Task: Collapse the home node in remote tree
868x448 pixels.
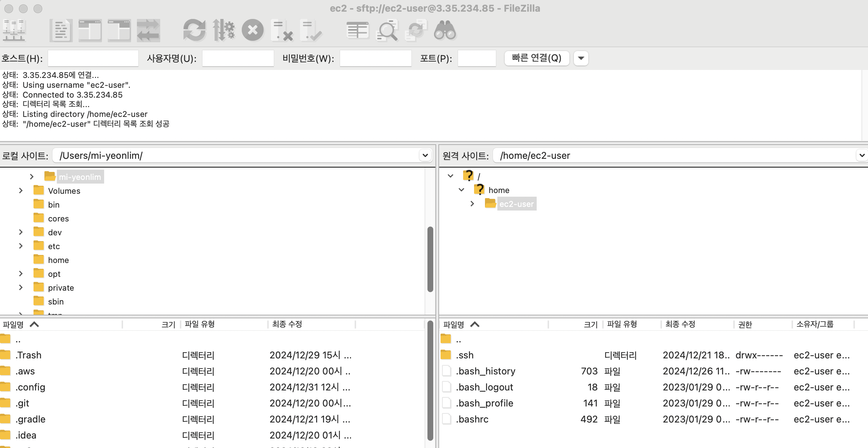Action: pyautogui.click(x=461, y=190)
